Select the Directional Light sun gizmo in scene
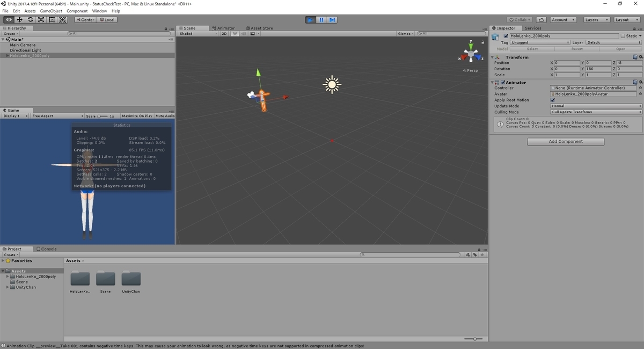This screenshot has height=349, width=644. click(332, 84)
